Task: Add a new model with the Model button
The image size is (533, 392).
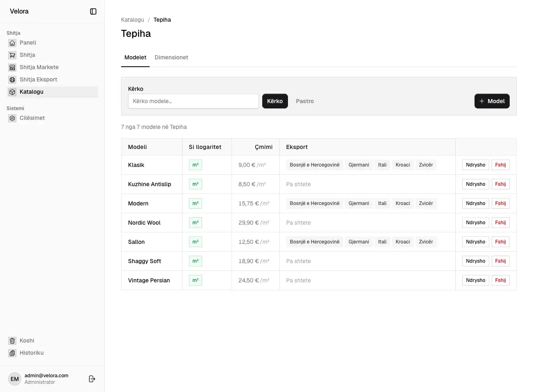Action: [492, 101]
